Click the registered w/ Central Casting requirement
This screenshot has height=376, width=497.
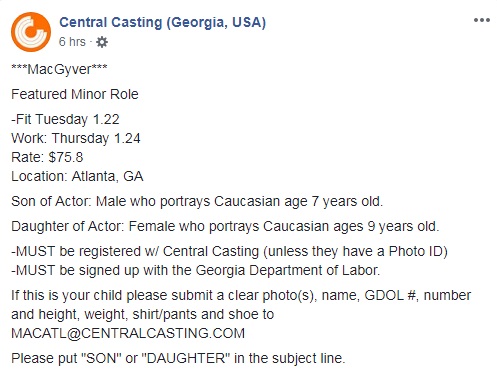[x=229, y=252]
